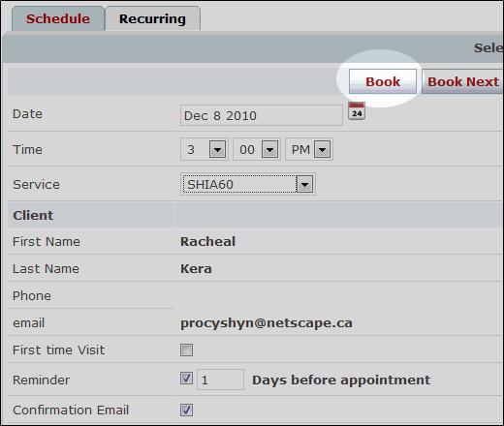504x426 pixels.
Task: Click the Book button
Action: [383, 81]
